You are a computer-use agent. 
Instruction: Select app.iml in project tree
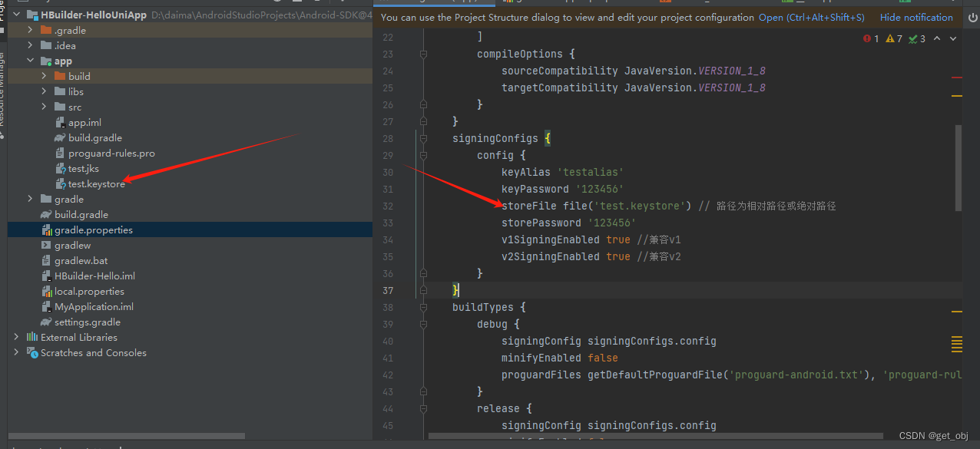pyautogui.click(x=84, y=123)
